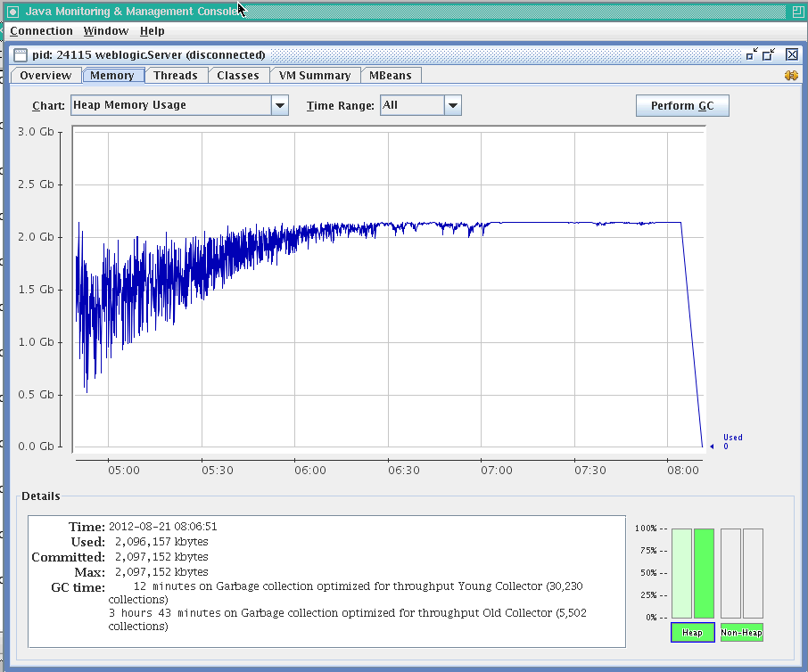
Task: Click the outer window maximize icon in title bar
Action: pyautogui.click(x=796, y=12)
